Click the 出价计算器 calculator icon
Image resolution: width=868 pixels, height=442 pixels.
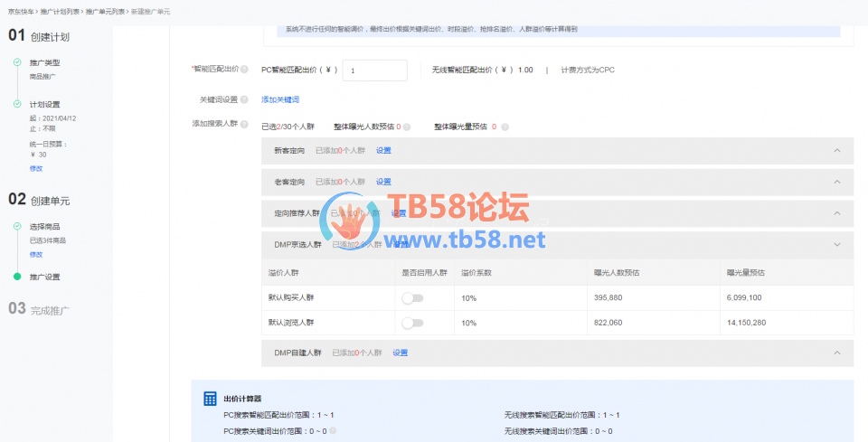[210, 399]
